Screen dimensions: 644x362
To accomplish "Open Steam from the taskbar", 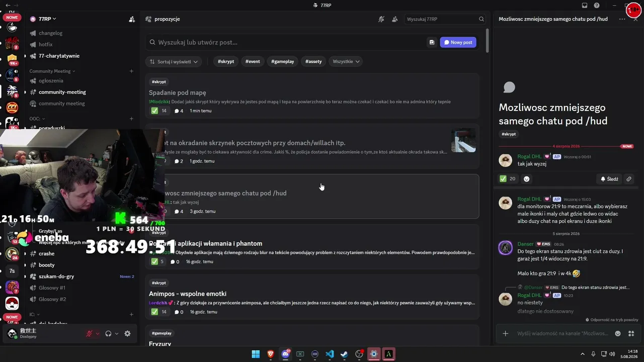I will pyautogui.click(x=344, y=354).
